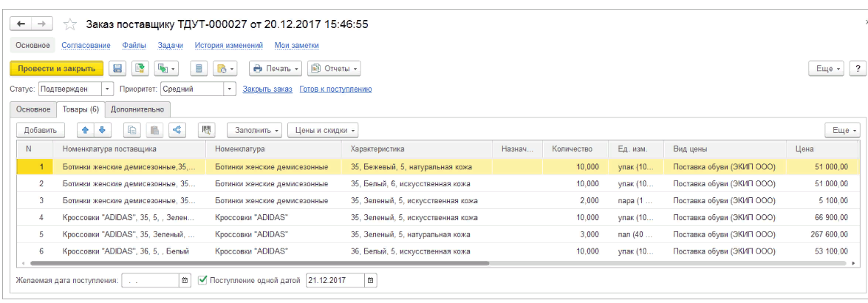Expand the Приоритет dropdown
The image size is (868, 303).
coord(230,89)
